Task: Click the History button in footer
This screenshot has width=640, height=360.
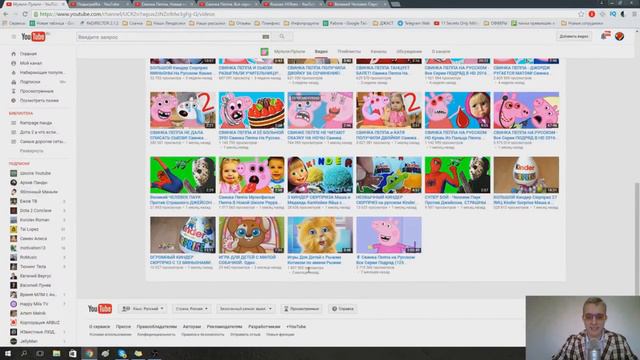Action: [301, 309]
